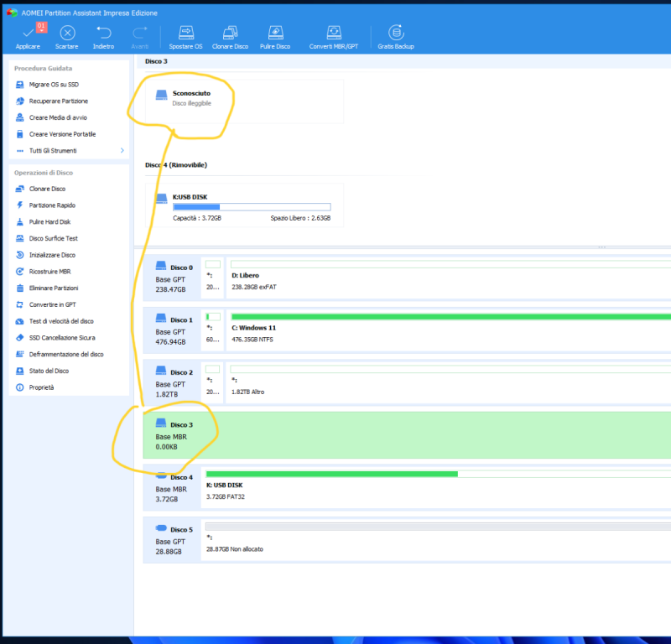Click Disco 4 (Rimovibile) heading
This screenshot has width=671, height=644.
pos(176,164)
